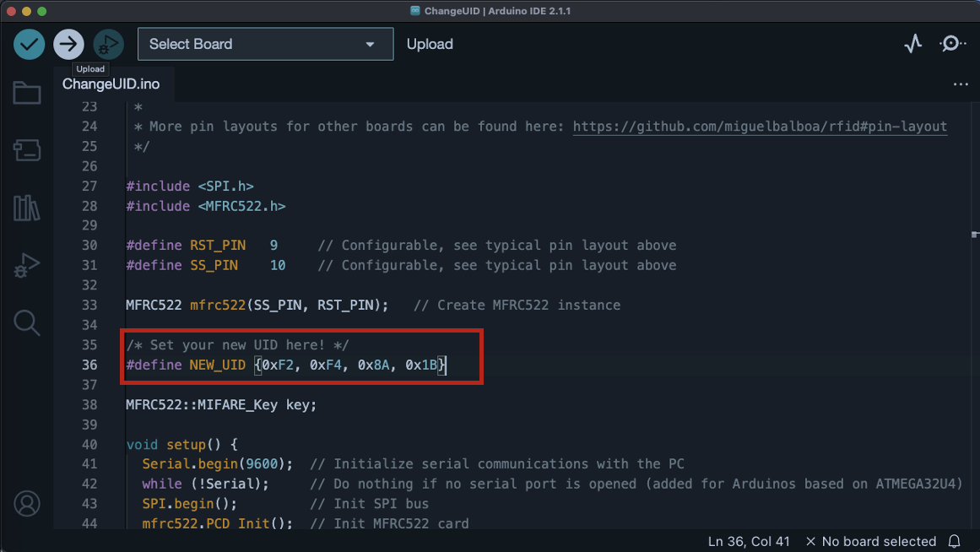Open the Serial Monitor
Image resolution: width=980 pixels, height=552 pixels.
tap(952, 44)
